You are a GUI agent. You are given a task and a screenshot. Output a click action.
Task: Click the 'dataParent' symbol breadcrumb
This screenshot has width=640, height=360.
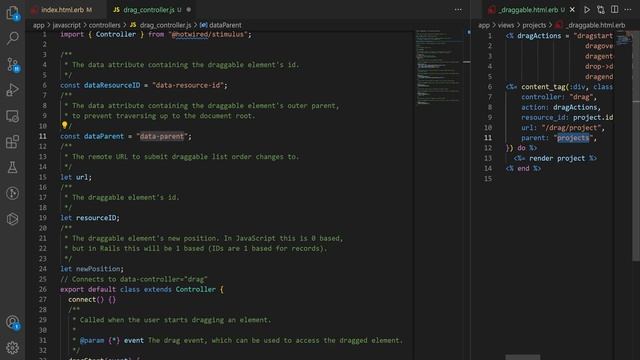(221, 25)
